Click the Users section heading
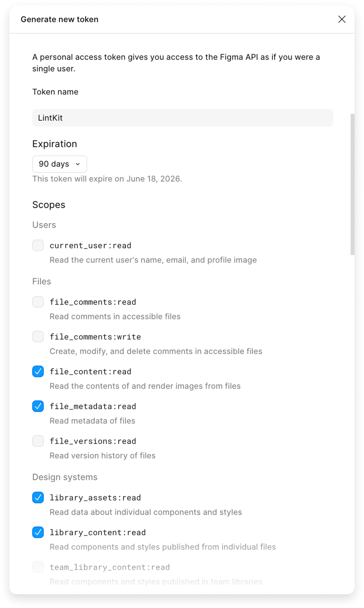 coord(44,225)
